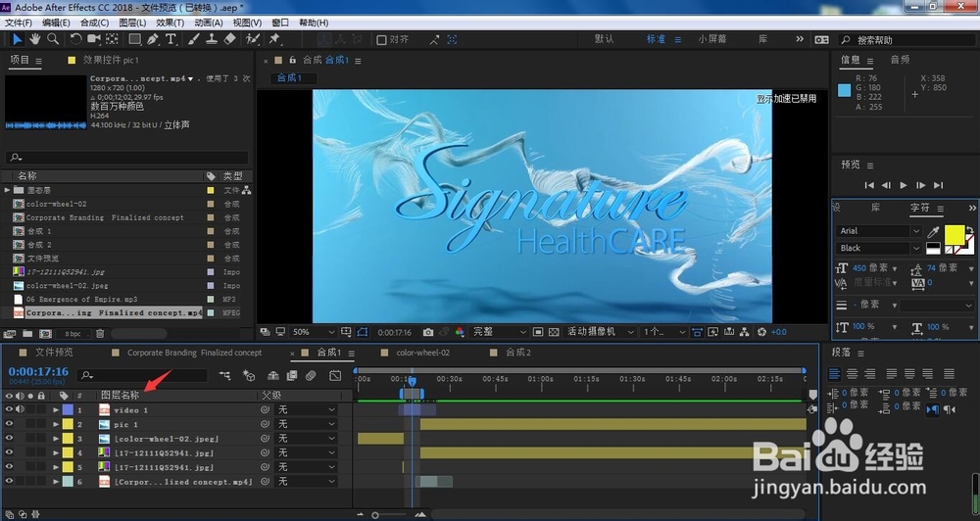Switch to the 默认 workspace
Viewport: 980px width, 521px height.
tap(604, 39)
